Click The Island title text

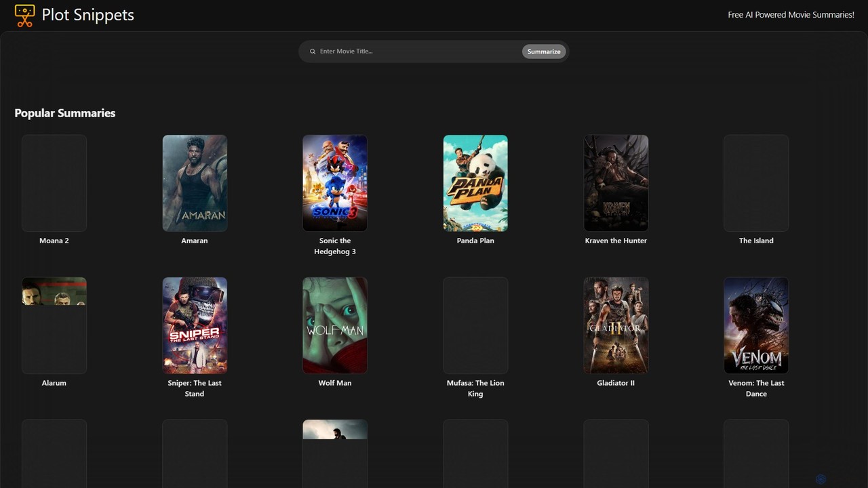point(756,241)
